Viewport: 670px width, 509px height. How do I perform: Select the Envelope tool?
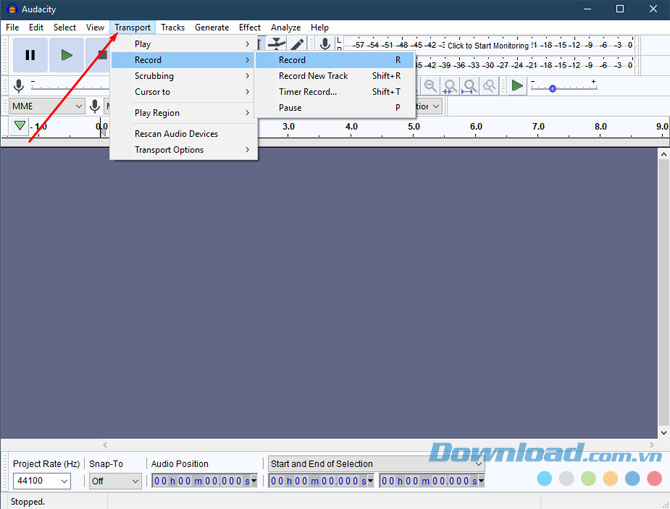(x=277, y=44)
